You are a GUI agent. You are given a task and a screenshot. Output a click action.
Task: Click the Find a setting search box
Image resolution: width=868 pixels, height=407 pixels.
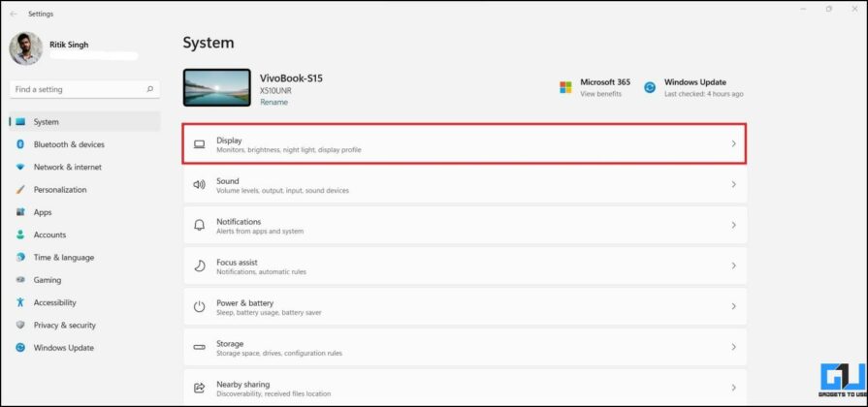pos(84,89)
